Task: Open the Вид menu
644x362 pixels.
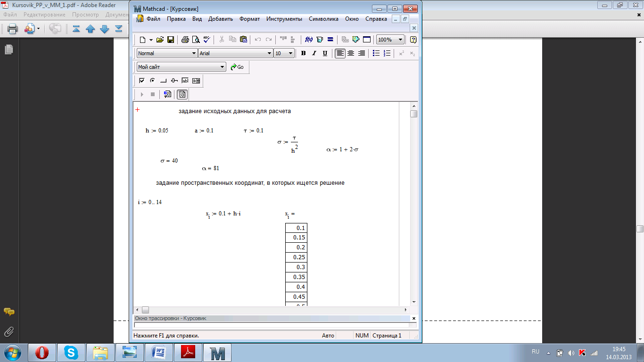Action: 197,19
